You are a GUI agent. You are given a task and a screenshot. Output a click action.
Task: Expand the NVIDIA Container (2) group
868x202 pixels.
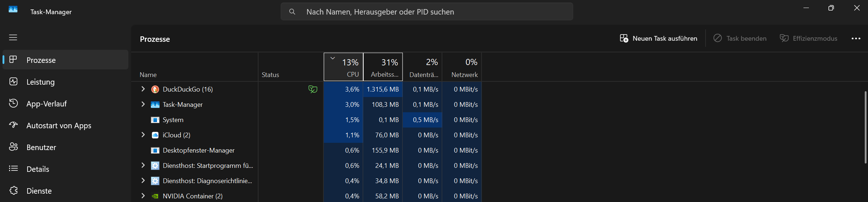coord(143,196)
